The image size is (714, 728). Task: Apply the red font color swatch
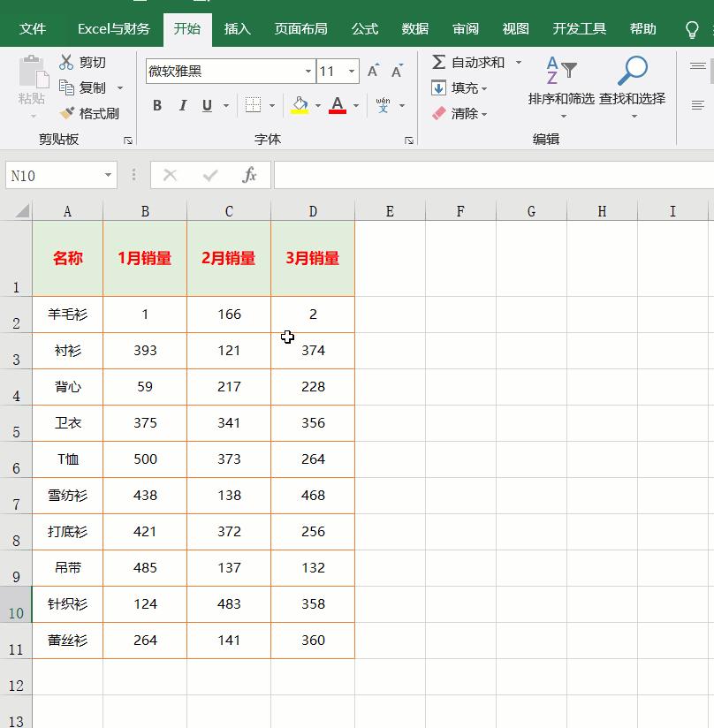pyautogui.click(x=336, y=105)
